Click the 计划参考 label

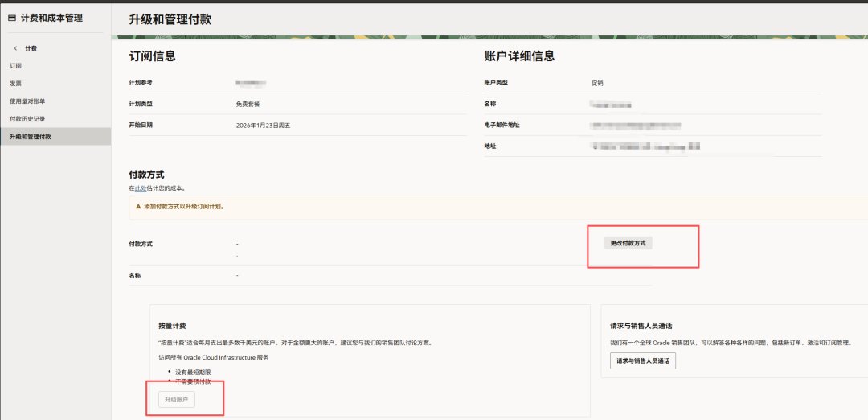point(141,83)
